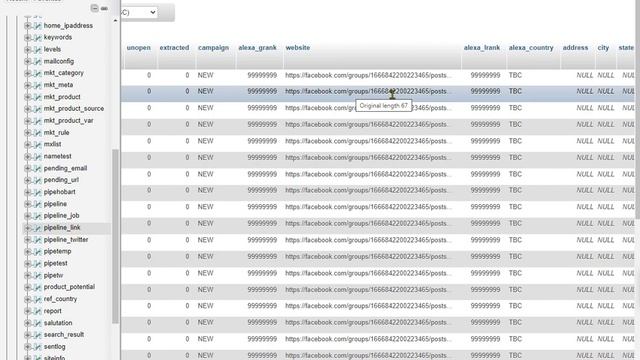Image resolution: width=640 pixels, height=360 pixels.
Task: Click table icon beside levels
Action: [38, 49]
